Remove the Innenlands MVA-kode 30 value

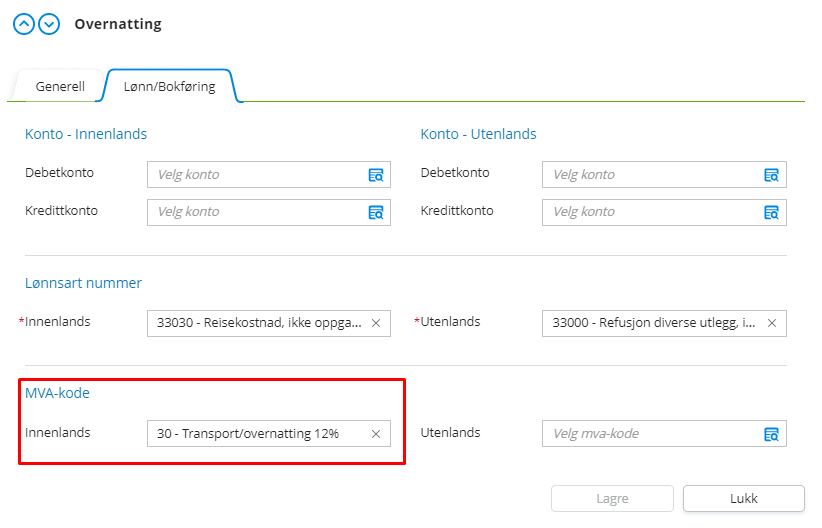376,434
